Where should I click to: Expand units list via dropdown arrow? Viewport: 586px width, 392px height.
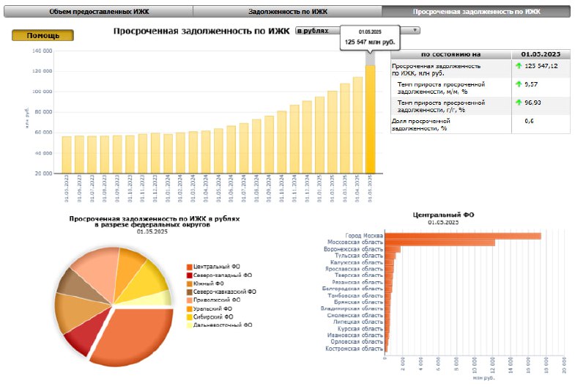[415, 30]
